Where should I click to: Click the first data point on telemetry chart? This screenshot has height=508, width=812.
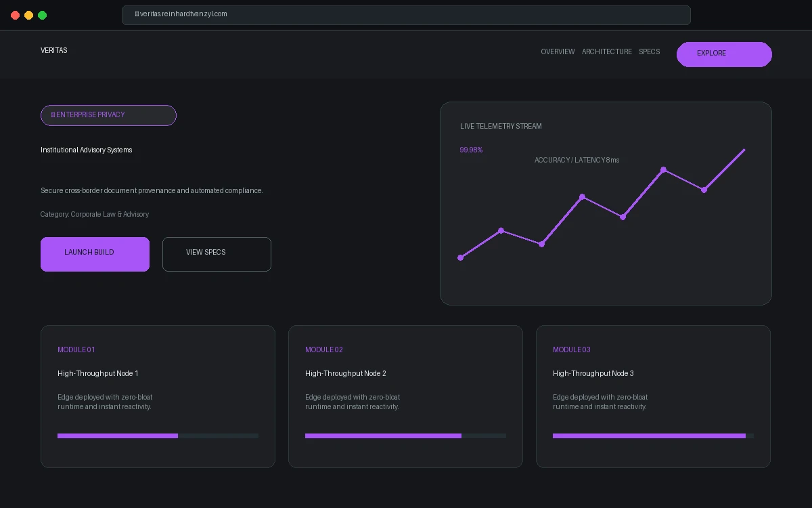click(x=461, y=258)
